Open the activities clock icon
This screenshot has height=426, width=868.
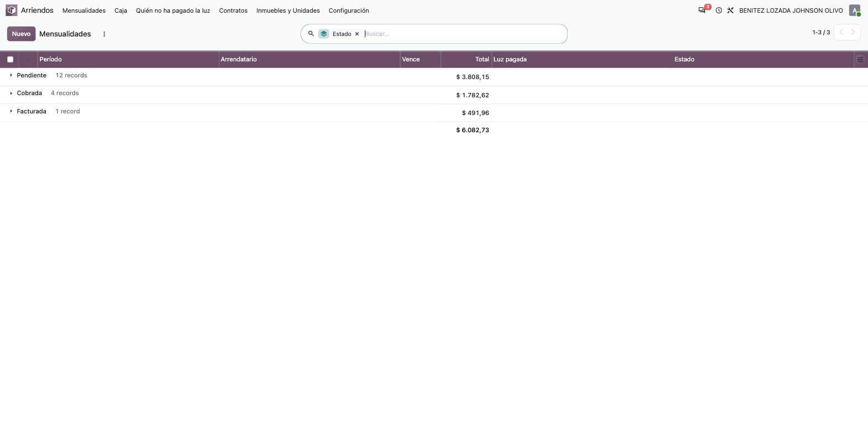click(x=719, y=11)
